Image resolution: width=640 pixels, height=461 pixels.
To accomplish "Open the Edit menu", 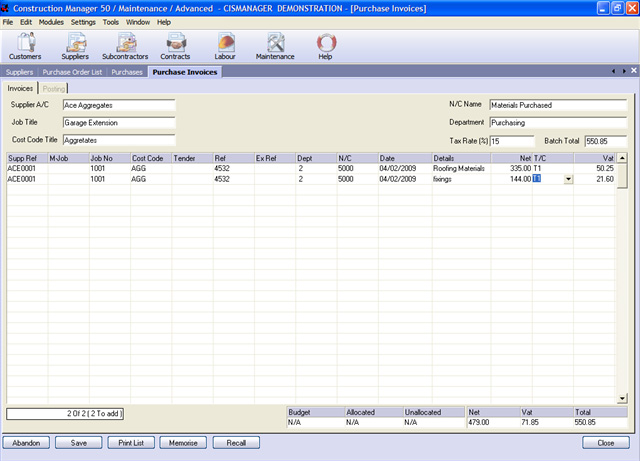I will (x=26, y=22).
